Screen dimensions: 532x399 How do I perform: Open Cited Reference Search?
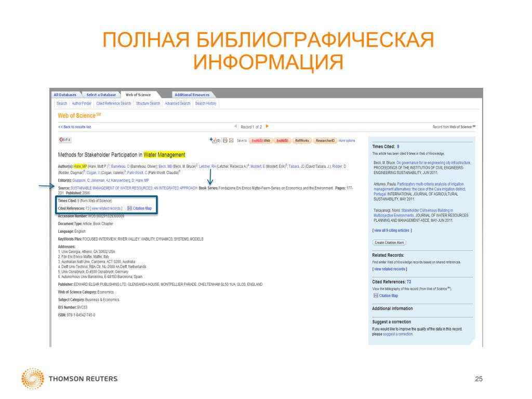point(114,103)
